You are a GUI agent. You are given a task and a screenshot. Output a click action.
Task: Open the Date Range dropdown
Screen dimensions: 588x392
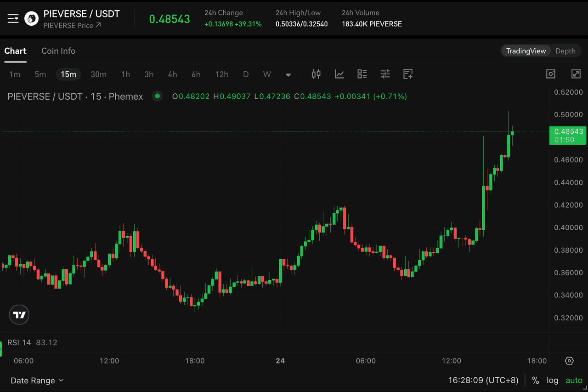click(37, 381)
